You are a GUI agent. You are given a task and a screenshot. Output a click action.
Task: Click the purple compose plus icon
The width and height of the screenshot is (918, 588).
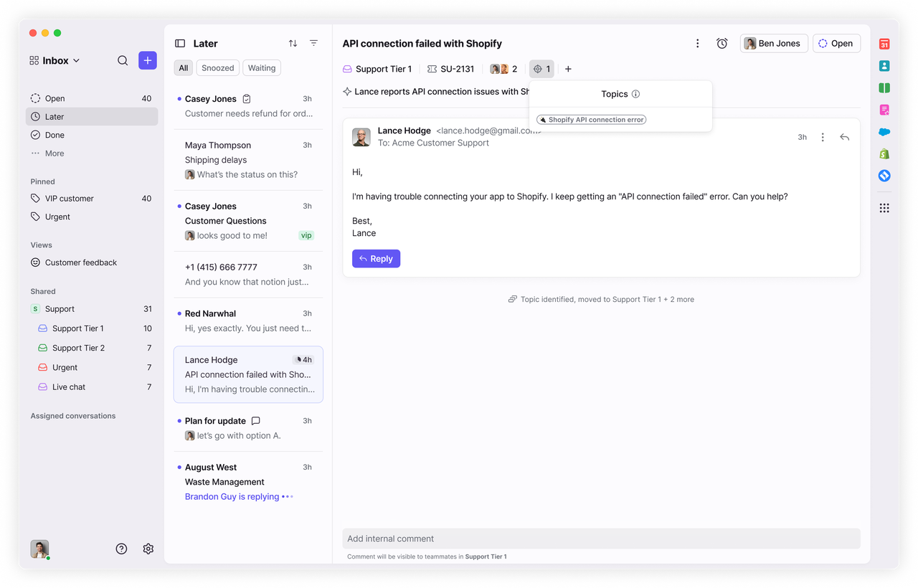pyautogui.click(x=148, y=60)
